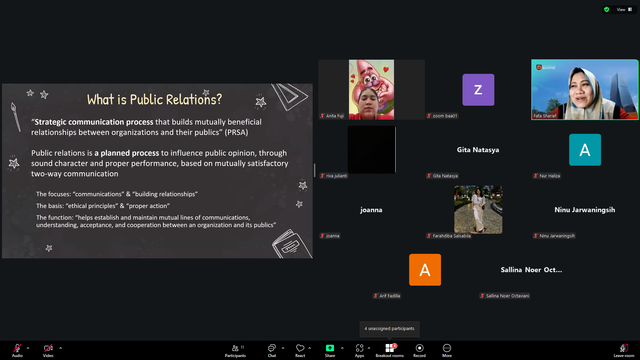Expand the arrow beside the Apps button

tap(369, 348)
